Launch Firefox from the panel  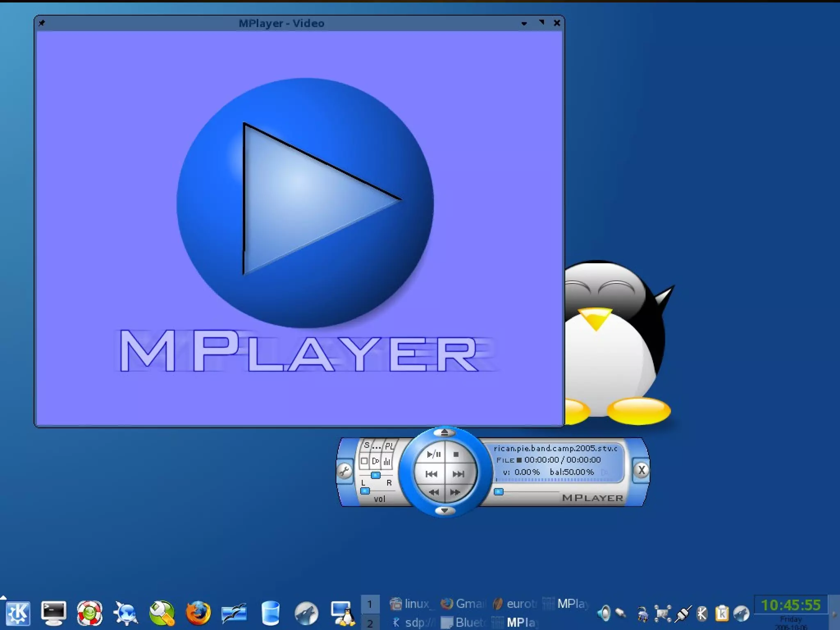pyautogui.click(x=198, y=613)
